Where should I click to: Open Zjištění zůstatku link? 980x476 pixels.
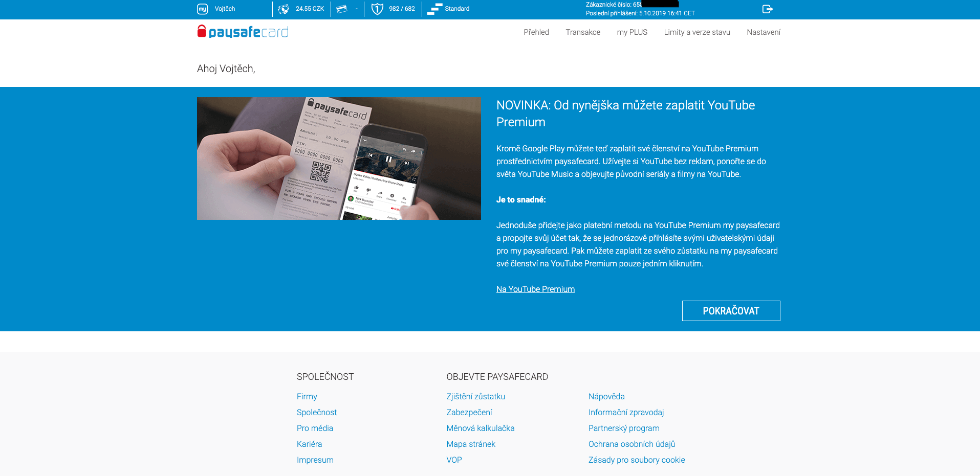(476, 397)
